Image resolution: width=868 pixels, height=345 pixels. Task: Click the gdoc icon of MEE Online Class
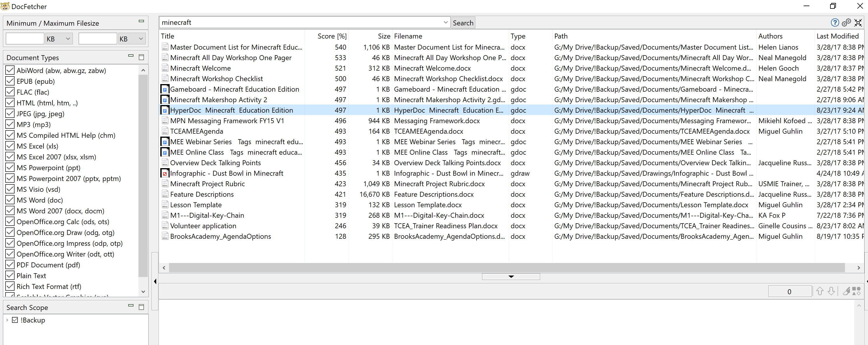(165, 153)
